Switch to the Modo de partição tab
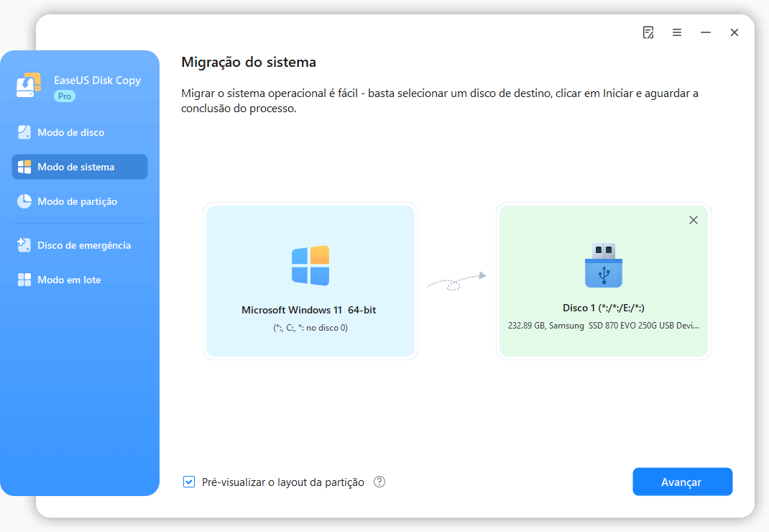 79,201
